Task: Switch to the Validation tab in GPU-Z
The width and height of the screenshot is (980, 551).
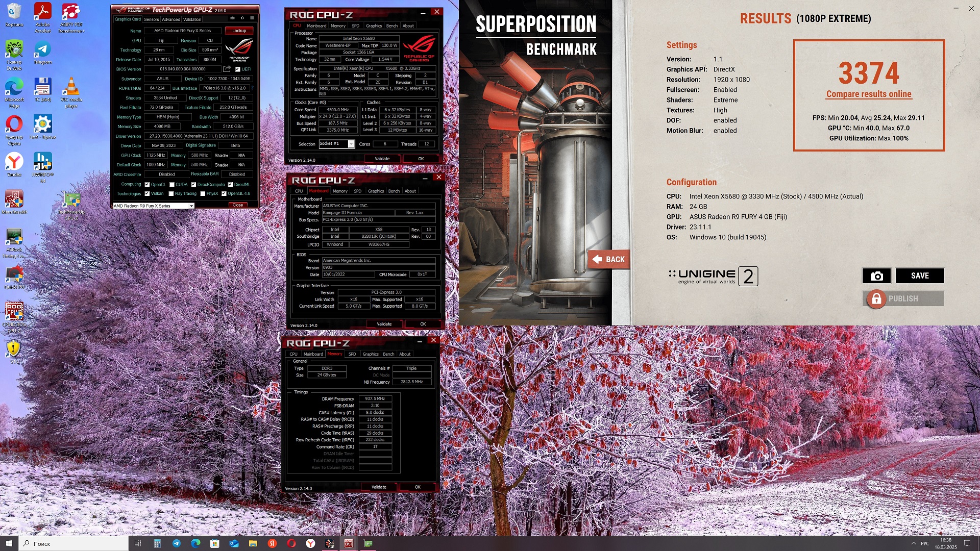Action: (x=192, y=19)
